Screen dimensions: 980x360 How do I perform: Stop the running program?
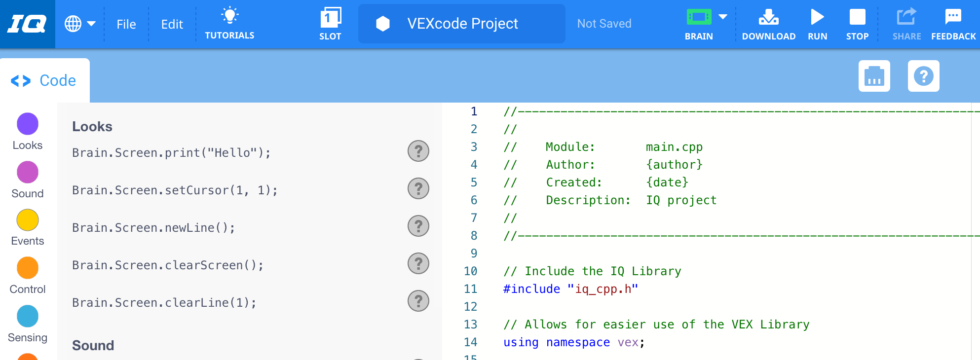pyautogui.click(x=857, y=23)
